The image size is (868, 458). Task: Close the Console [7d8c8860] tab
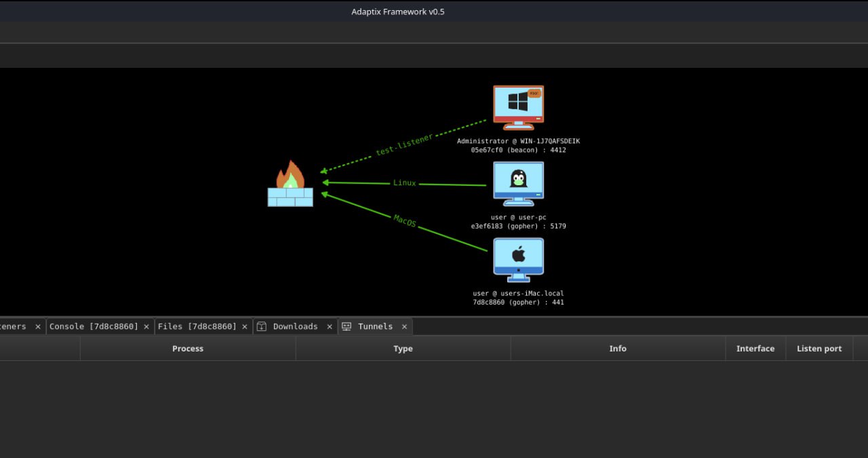click(x=146, y=326)
